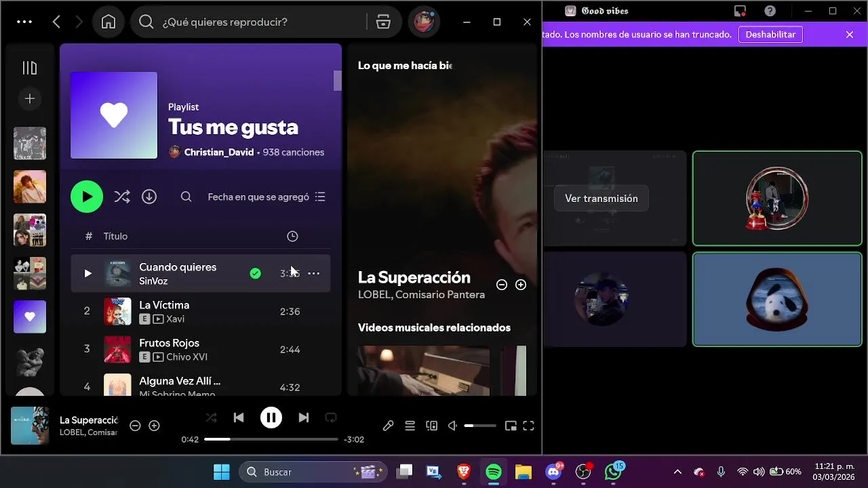
Task: Open help icon in Good vibes window
Action: pos(770,11)
